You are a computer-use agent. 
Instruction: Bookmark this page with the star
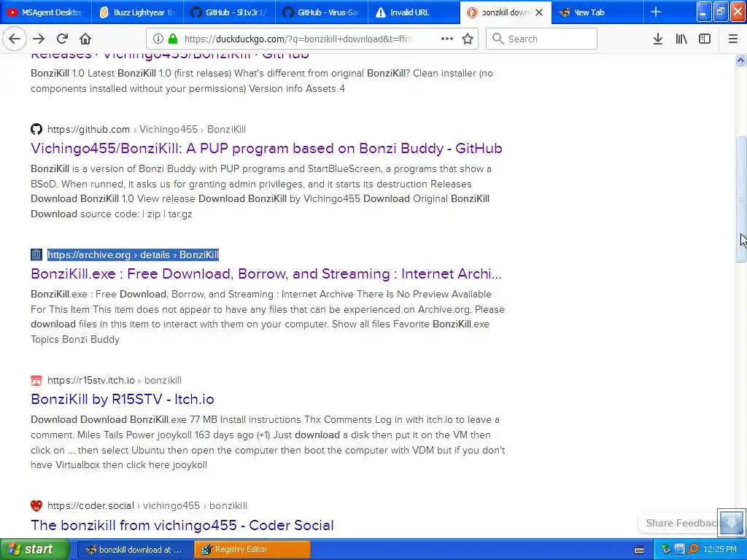click(x=468, y=39)
